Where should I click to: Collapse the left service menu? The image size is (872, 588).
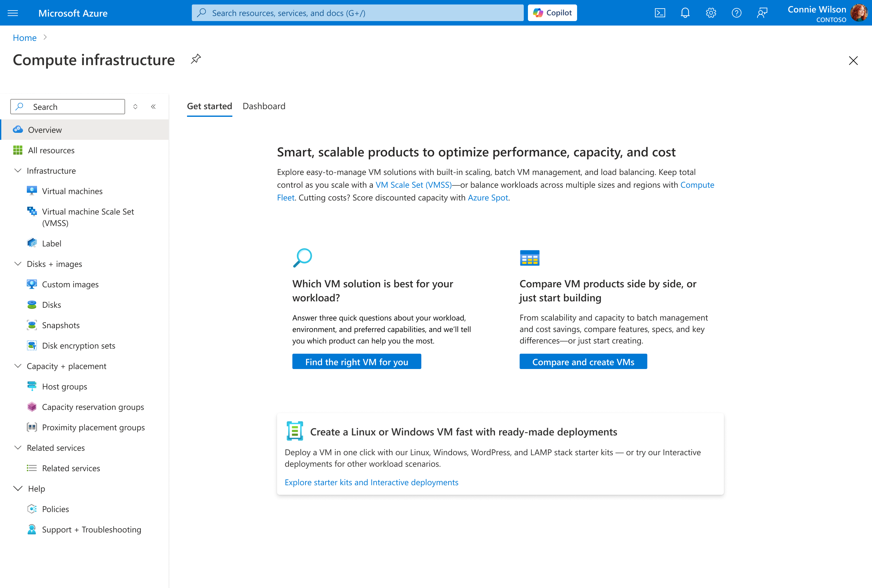pos(153,107)
